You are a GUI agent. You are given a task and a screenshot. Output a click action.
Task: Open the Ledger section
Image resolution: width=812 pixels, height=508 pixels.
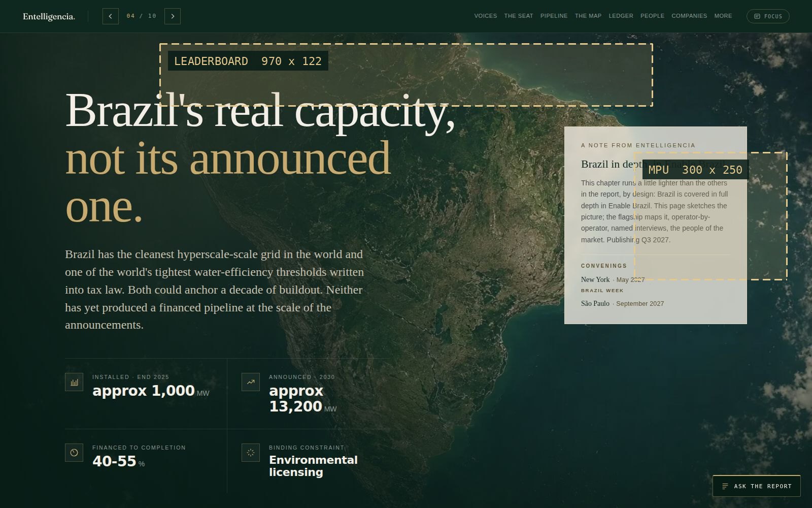tap(621, 16)
